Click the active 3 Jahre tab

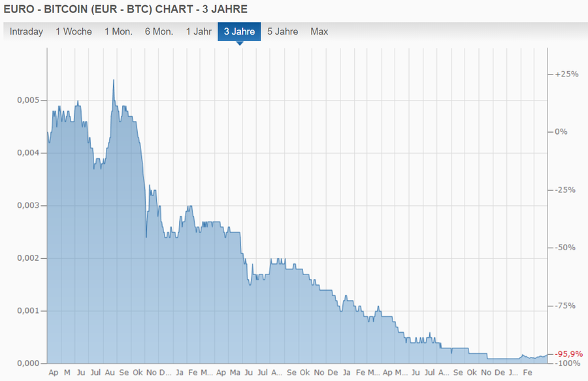[x=239, y=31]
